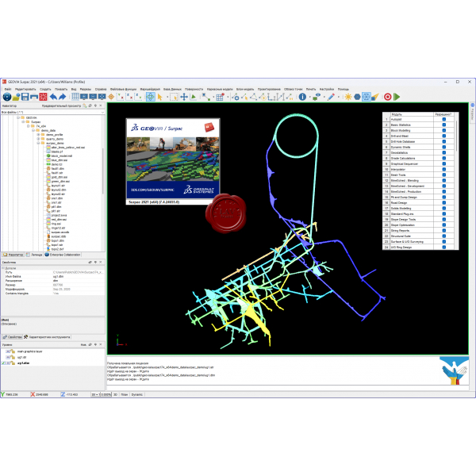Click the Undo arrow icon
The image size is (476, 476).
pyautogui.click(x=53, y=97)
